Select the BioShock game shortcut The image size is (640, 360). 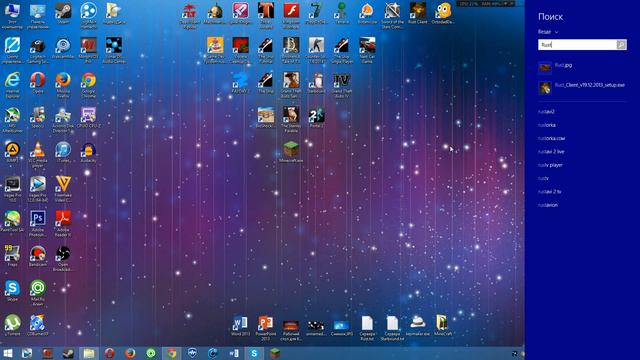point(266,116)
